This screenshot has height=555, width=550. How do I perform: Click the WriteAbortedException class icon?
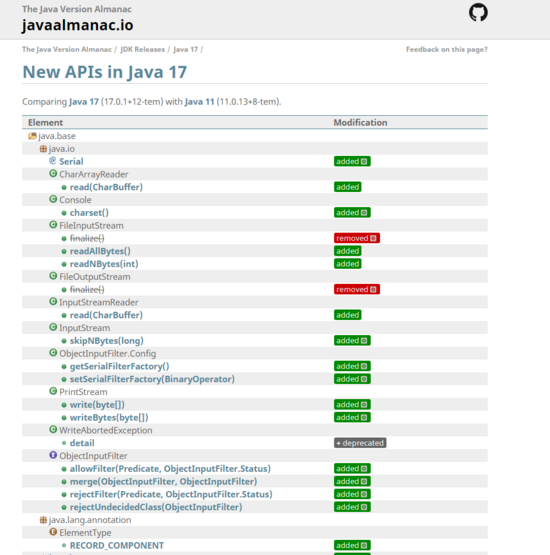coord(53,429)
